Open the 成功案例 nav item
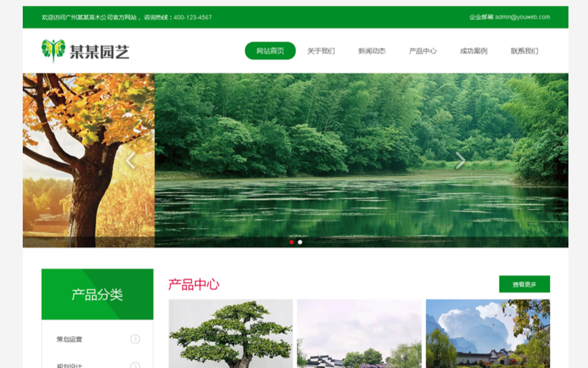Screen dimensions: 588x368 [473, 51]
